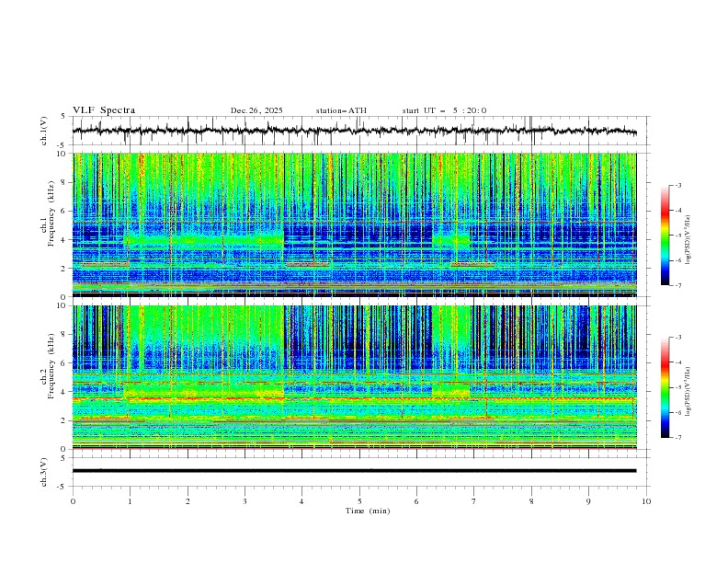Click the black ch.3 voltage trace

(x=355, y=470)
